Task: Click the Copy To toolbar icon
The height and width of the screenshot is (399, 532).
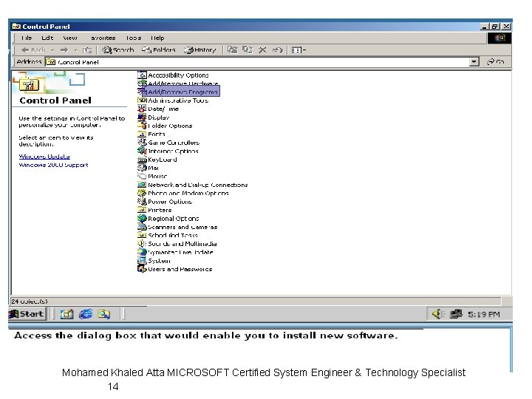Action: [248, 50]
